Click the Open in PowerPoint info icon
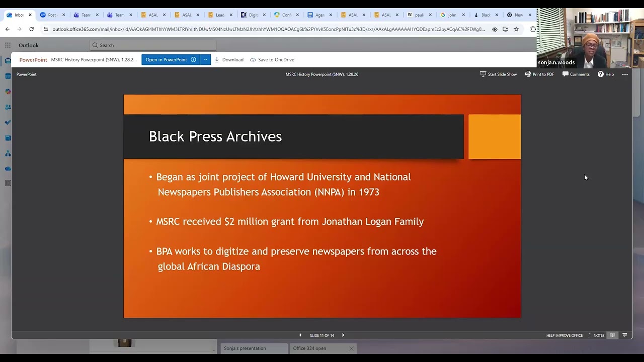This screenshot has height=362, width=644. [x=193, y=60]
